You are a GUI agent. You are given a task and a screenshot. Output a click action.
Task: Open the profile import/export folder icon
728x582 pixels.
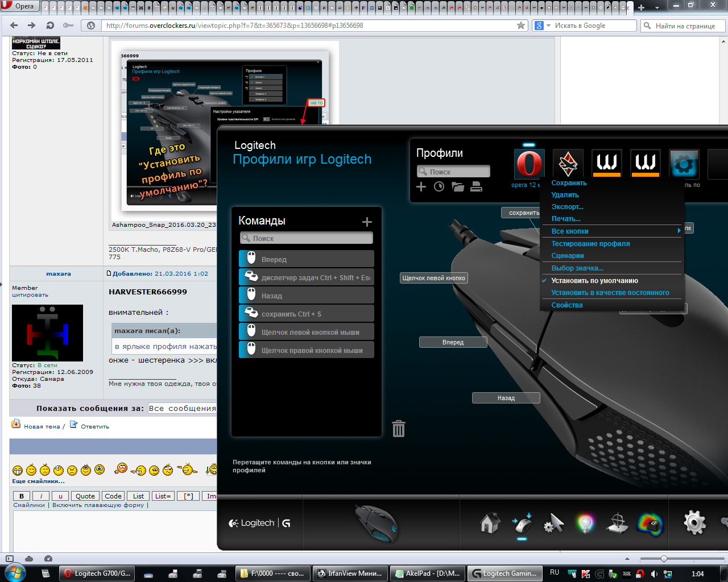point(458,186)
